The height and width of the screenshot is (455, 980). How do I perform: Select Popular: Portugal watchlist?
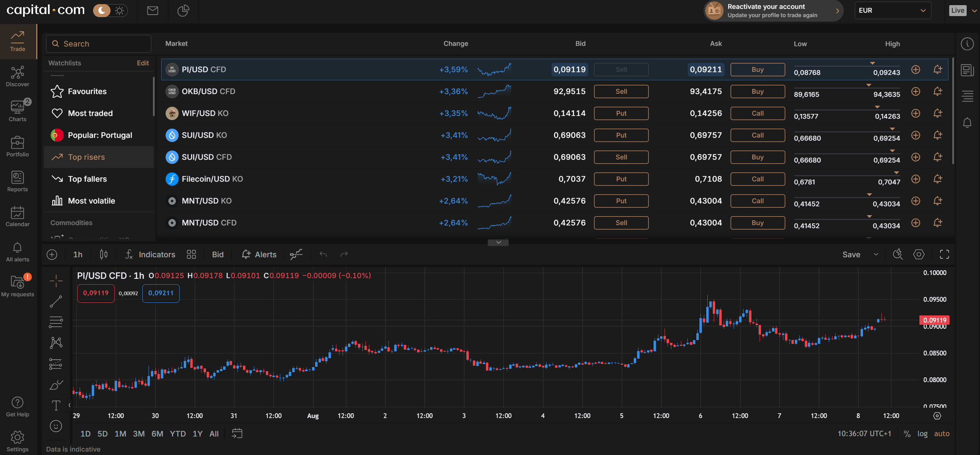(99, 135)
